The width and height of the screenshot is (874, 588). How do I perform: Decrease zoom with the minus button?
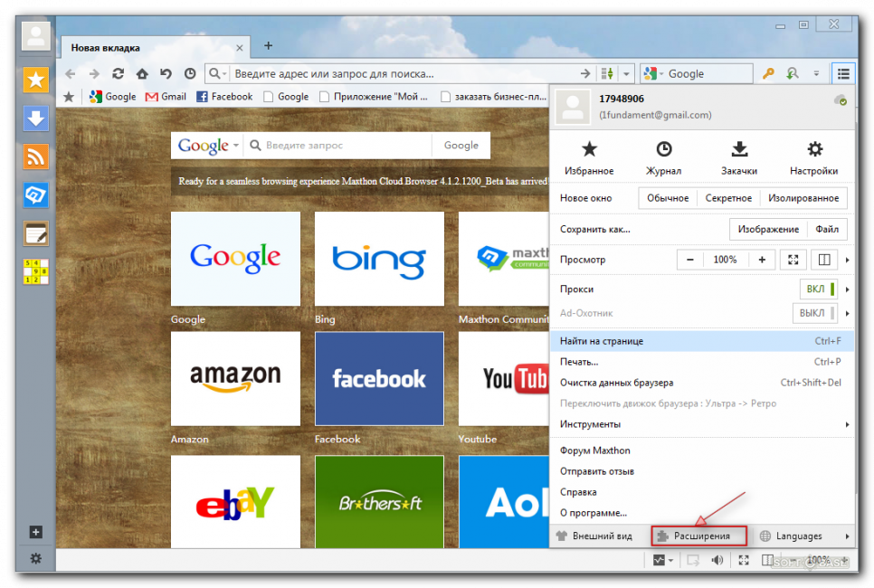tap(690, 260)
